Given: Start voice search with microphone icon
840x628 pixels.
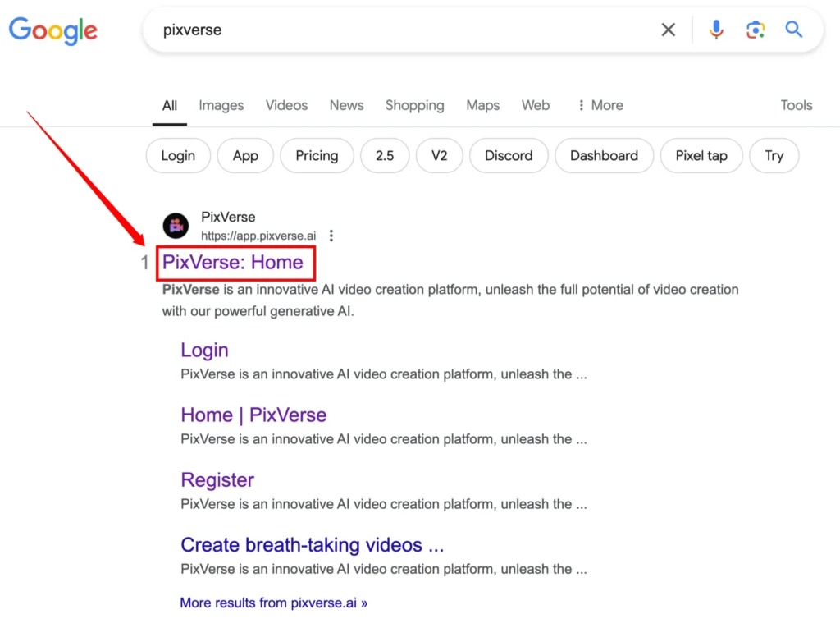Looking at the screenshot, I should coord(715,30).
